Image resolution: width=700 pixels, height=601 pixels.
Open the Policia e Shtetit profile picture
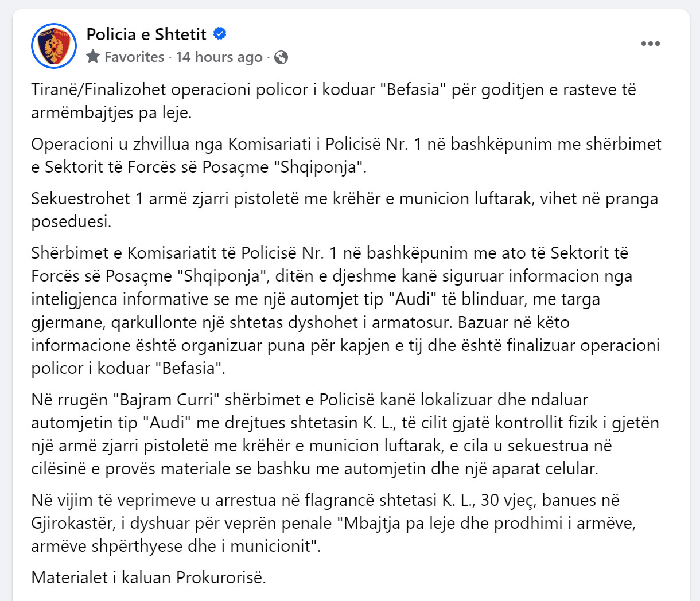[x=54, y=46]
